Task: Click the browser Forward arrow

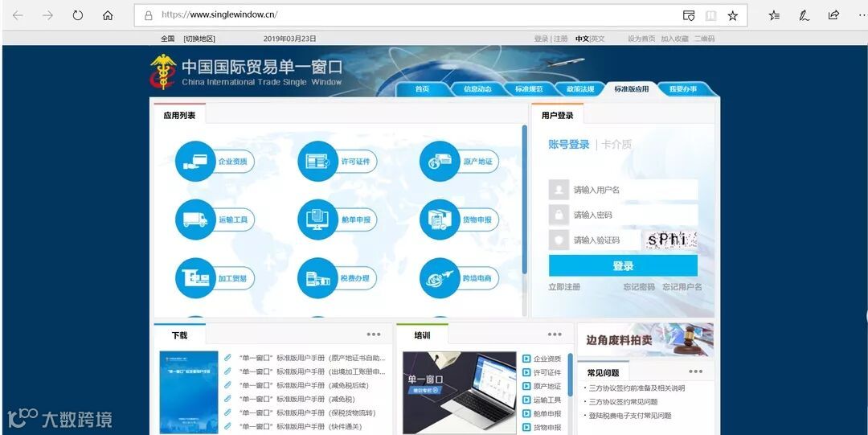Action: pos(47,15)
